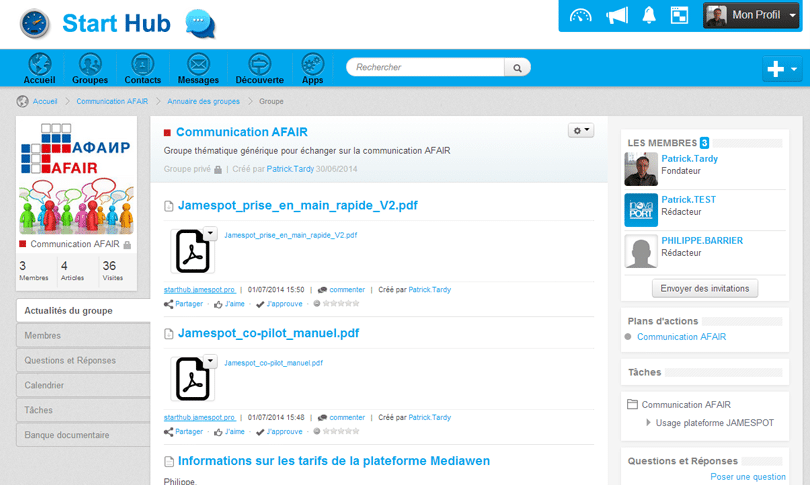Click Accueil breadcrumb link
Image resolution: width=810 pixels, height=485 pixels.
pos(45,101)
